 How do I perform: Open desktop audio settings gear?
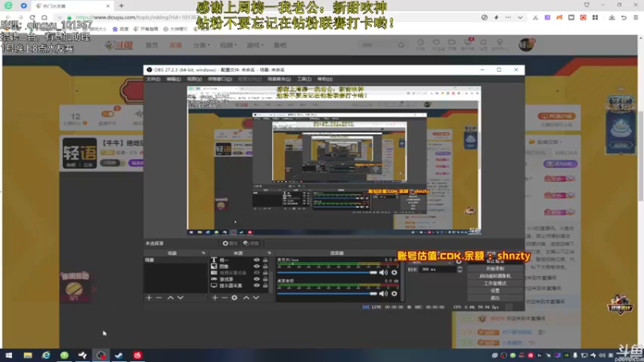(394, 294)
